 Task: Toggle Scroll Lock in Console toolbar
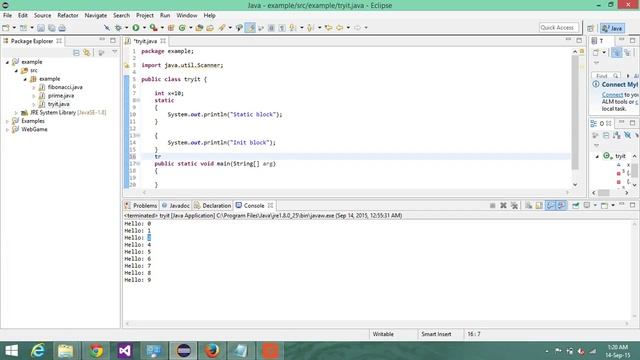(x=539, y=205)
